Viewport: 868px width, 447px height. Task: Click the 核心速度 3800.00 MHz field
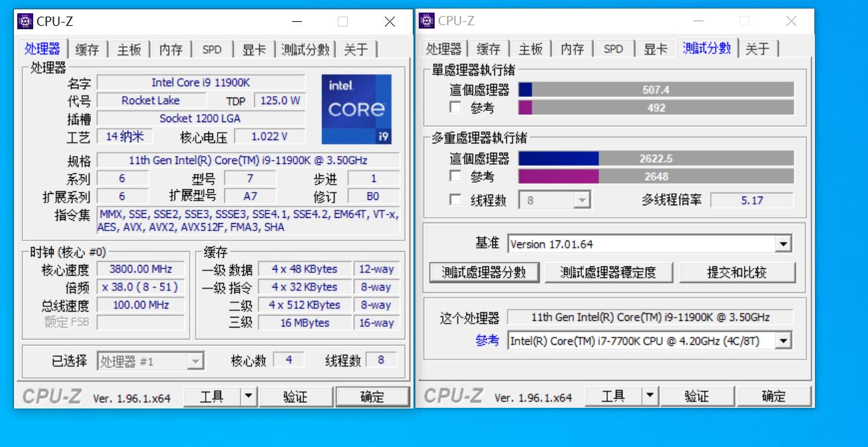click(140, 269)
